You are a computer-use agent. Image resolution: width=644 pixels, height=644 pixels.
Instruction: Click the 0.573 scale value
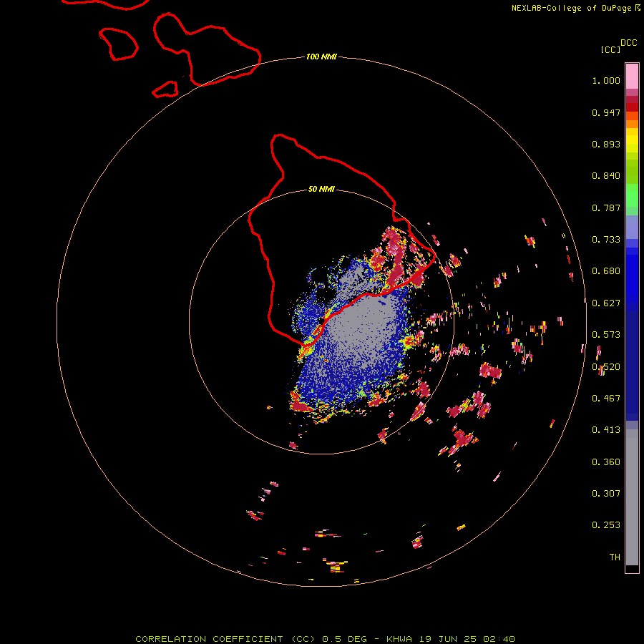coord(606,335)
